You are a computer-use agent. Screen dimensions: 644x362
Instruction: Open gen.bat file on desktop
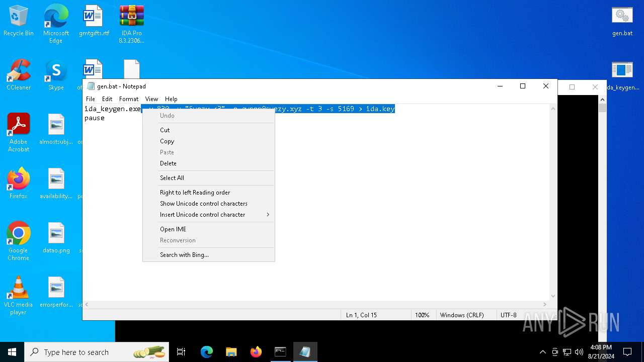pyautogui.click(x=622, y=21)
